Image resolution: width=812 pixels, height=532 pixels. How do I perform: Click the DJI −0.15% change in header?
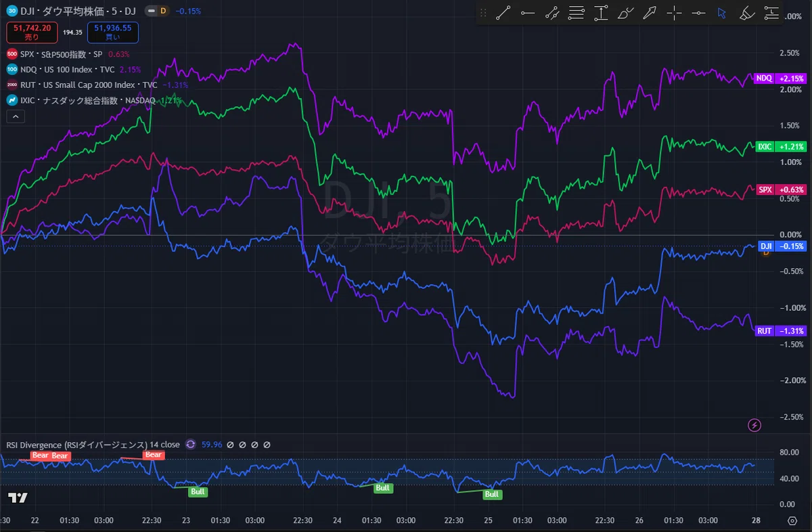pos(188,11)
